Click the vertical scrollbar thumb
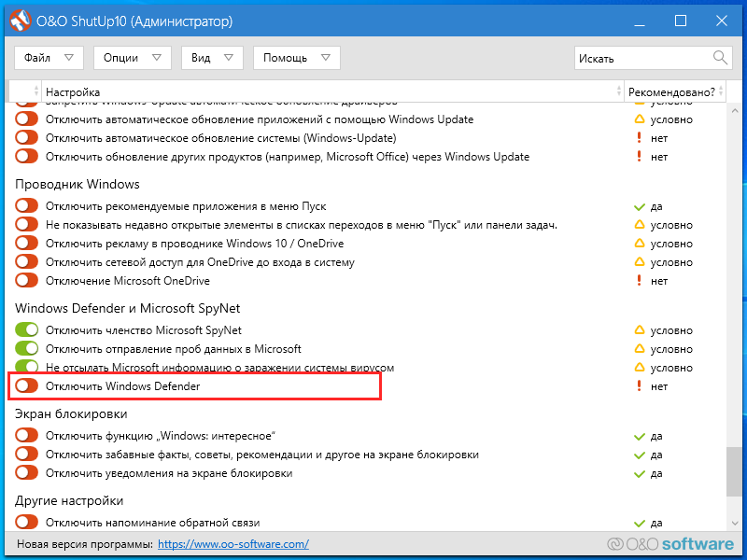The width and height of the screenshot is (747, 560). point(734,472)
